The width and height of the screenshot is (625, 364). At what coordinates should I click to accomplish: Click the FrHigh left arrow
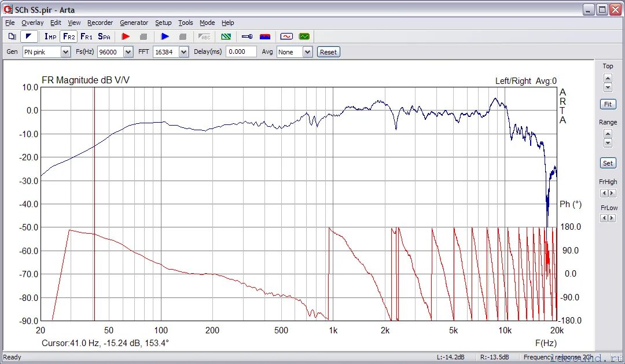pos(604,193)
